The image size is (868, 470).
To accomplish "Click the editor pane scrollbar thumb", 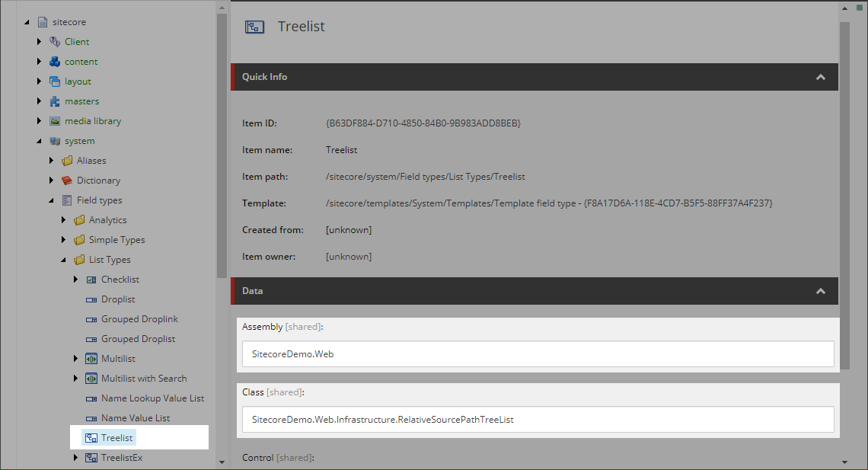I will 844,196.
